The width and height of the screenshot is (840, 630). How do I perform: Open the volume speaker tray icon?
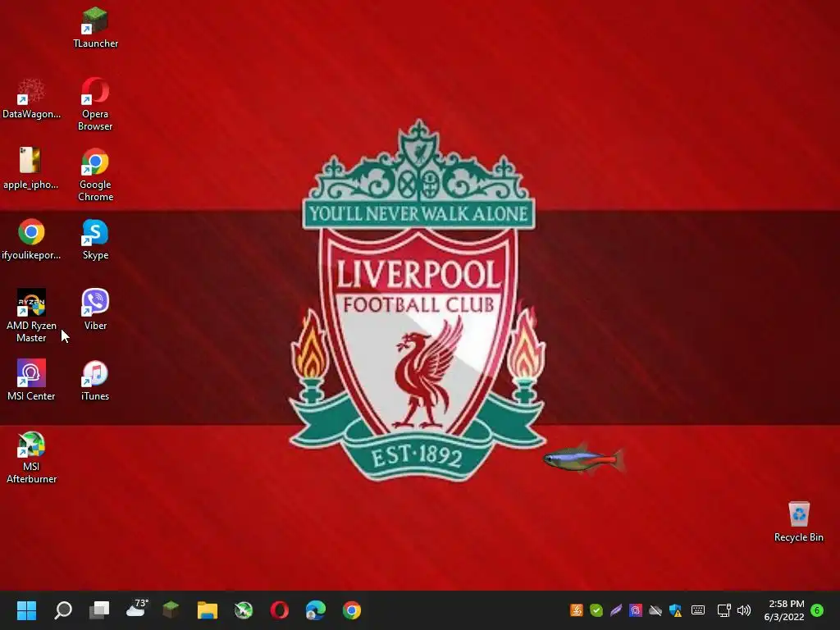744,610
